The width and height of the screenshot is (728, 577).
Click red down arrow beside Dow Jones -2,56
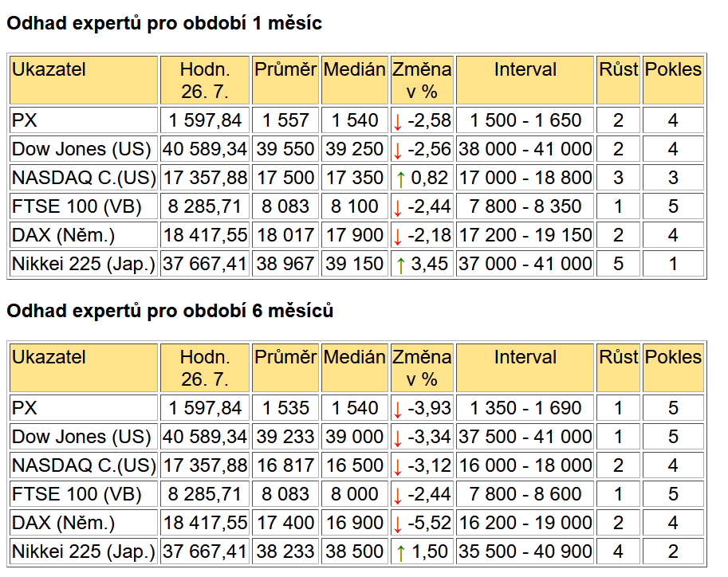(397, 151)
